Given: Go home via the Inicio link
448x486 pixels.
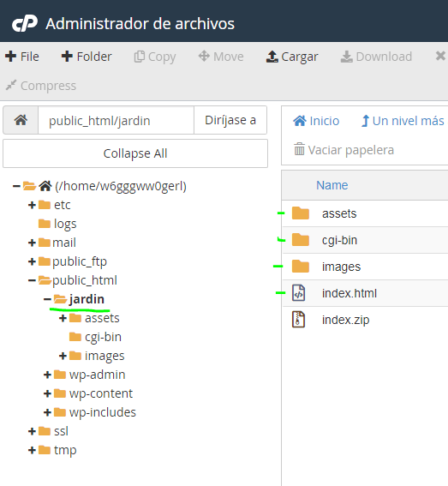Looking at the screenshot, I should pyautogui.click(x=316, y=121).
